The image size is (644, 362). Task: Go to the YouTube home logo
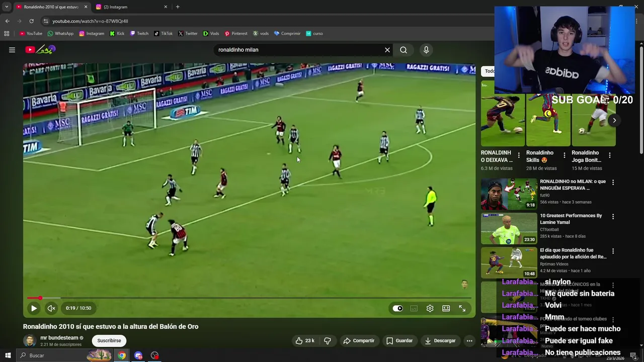[40, 50]
